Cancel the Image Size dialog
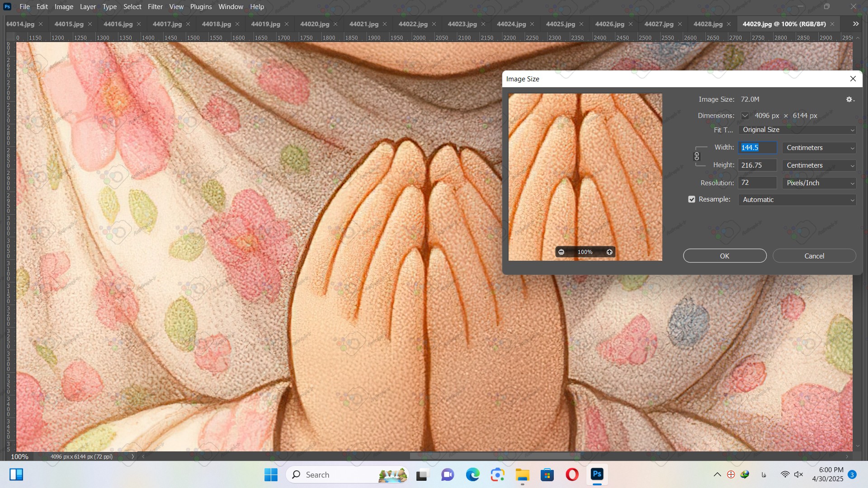 click(x=814, y=256)
